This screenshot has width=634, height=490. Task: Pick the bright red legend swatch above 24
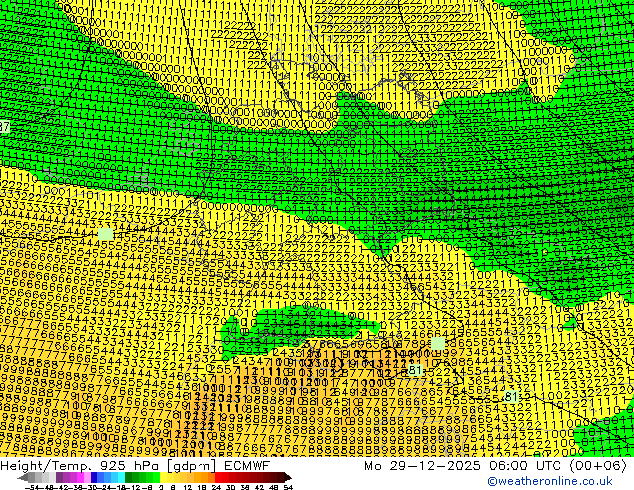[218, 478]
